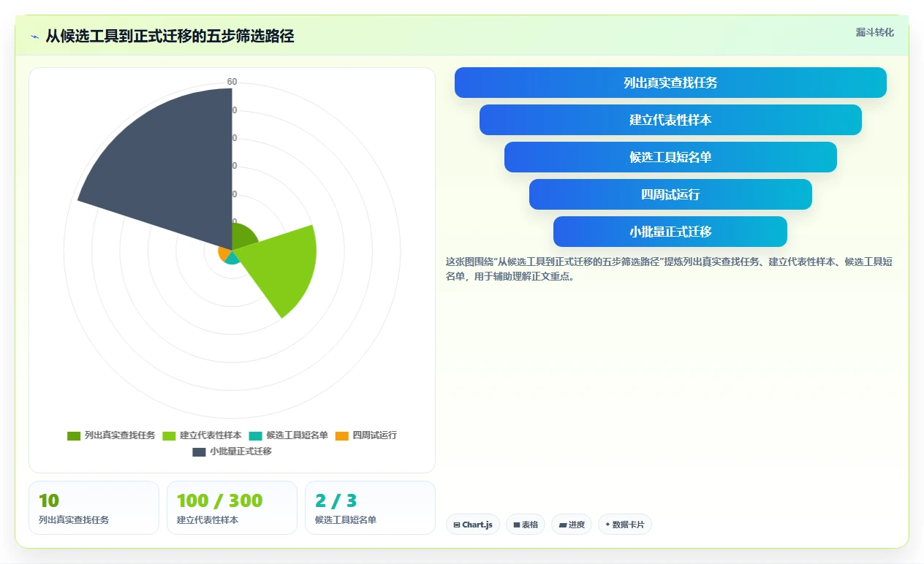This screenshot has height=564, width=924.
Task: Toggle the 列出真实查找任务 legend color box
Action: point(74,435)
